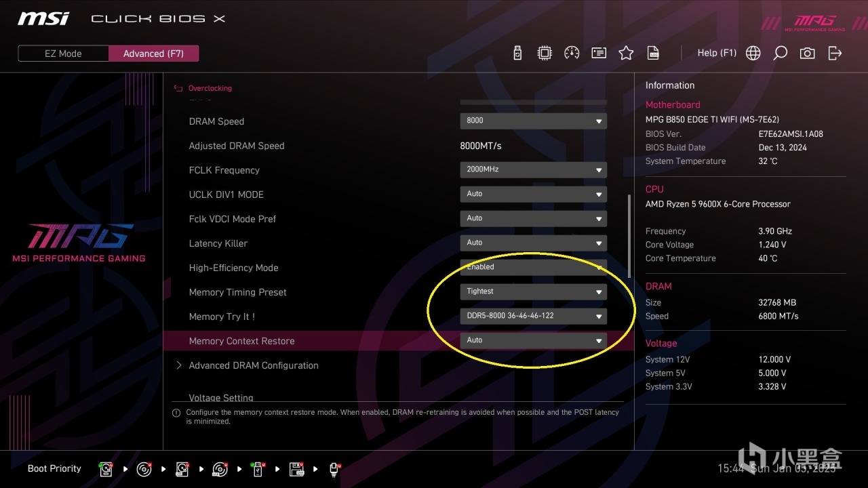Select the network boot device icon
The width and height of the screenshot is (868, 488).
[335, 468]
